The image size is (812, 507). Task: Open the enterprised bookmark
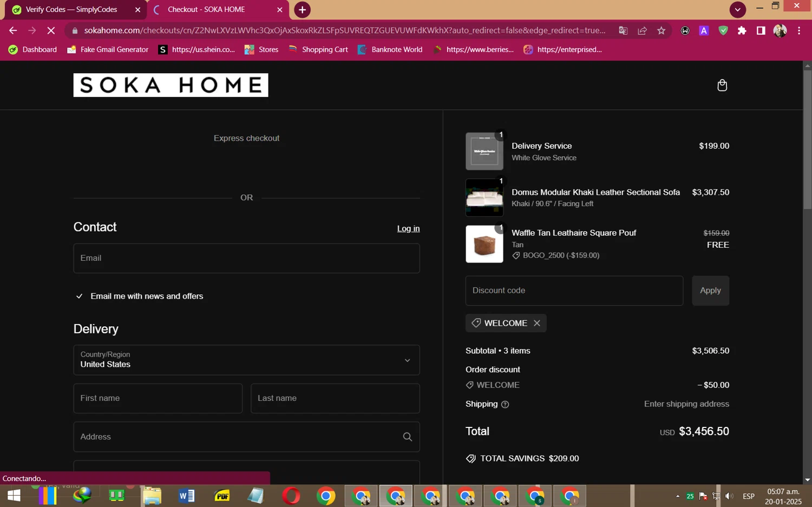[563, 49]
